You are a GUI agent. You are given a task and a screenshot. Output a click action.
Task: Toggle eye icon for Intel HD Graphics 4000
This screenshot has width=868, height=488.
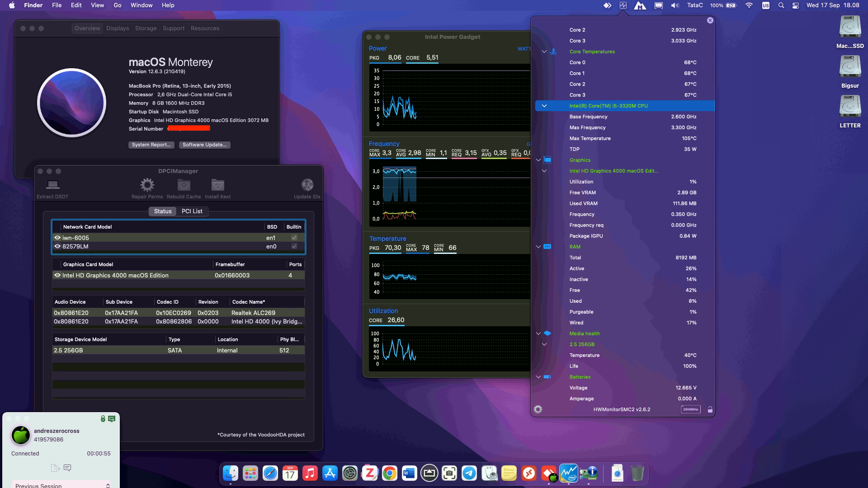(57, 275)
